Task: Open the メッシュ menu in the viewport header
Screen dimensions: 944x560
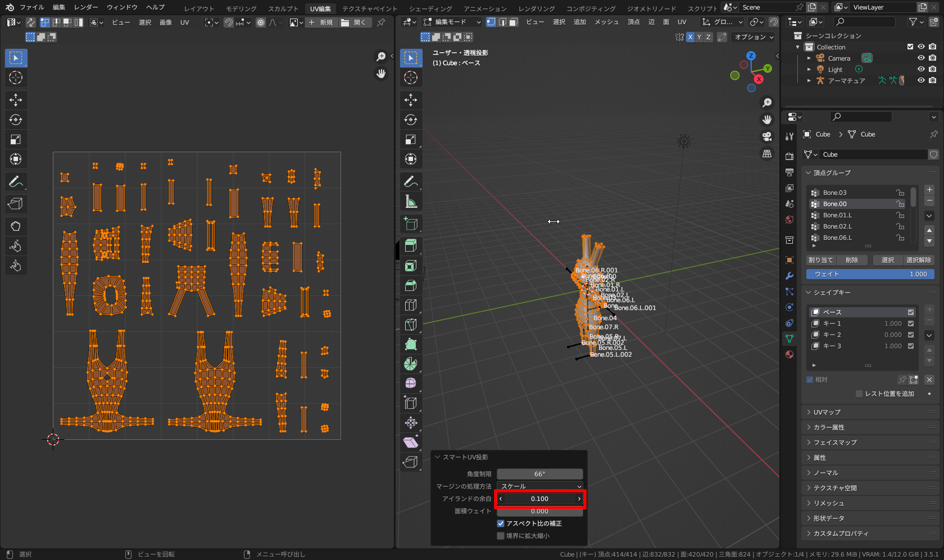Action: pos(606,22)
